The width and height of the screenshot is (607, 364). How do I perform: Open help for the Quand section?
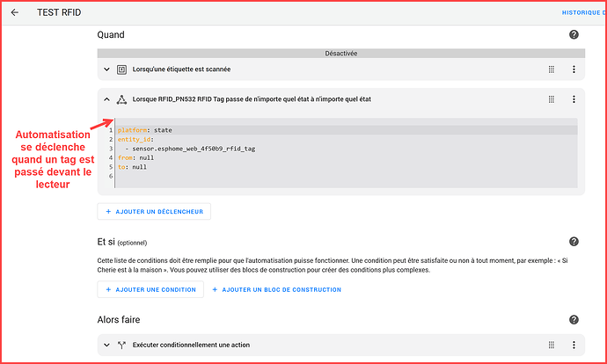point(574,34)
